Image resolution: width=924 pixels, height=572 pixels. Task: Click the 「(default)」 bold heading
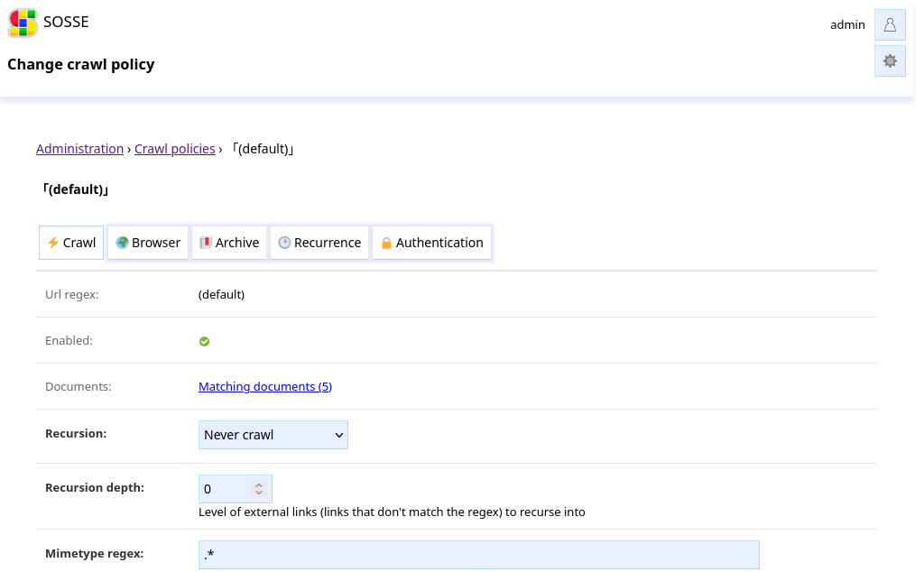[76, 189]
